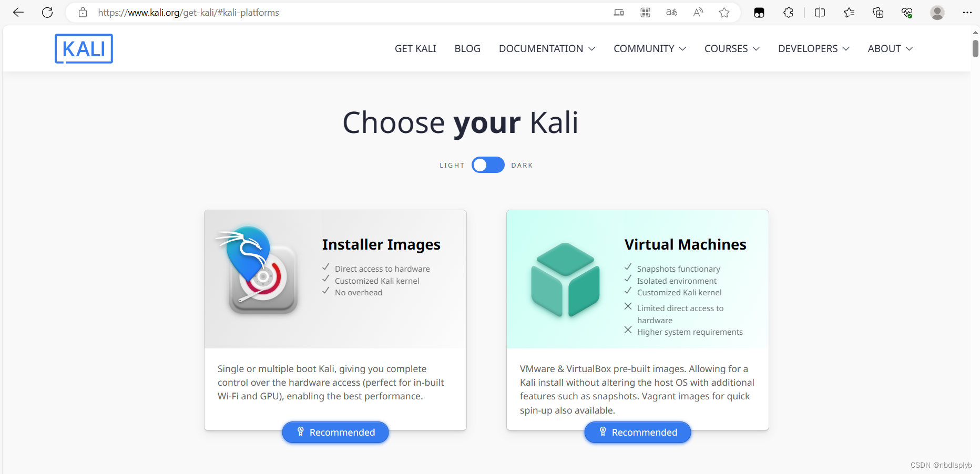Open Extensions puzzle piece icon
Viewport: 980px width, 474px height.
click(788, 13)
